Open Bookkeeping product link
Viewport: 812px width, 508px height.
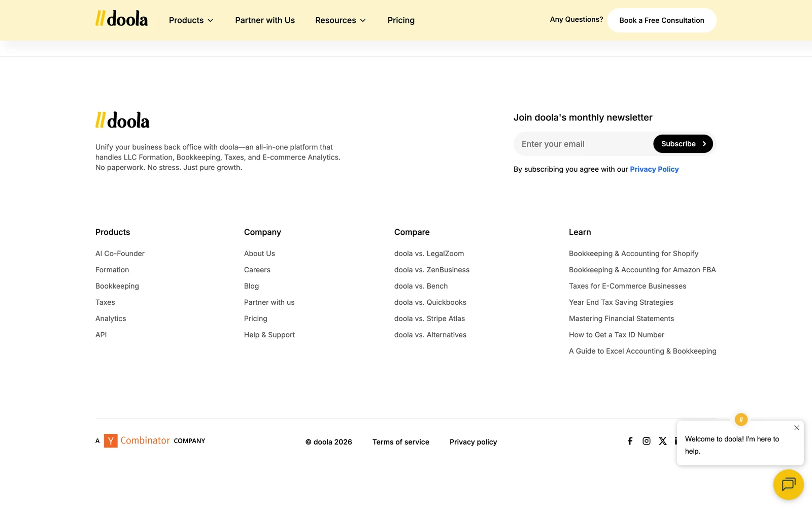pos(117,286)
